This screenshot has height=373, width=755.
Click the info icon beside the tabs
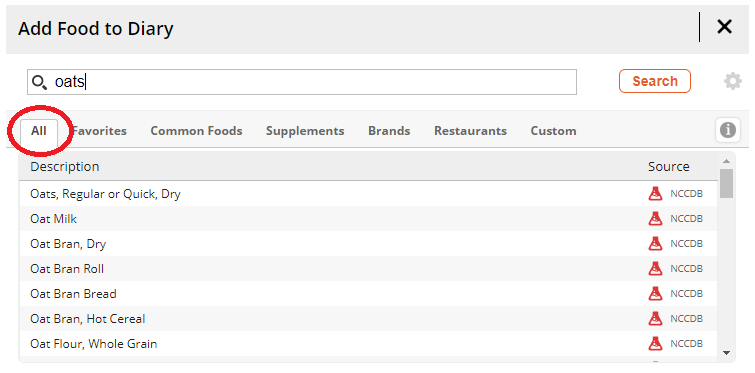coord(728,130)
